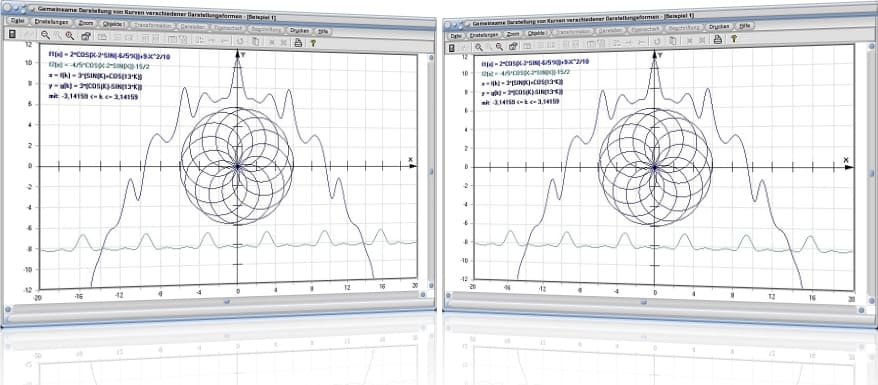Open the Drucken menu in left window
The width and height of the screenshot is (878, 385).
299,30
